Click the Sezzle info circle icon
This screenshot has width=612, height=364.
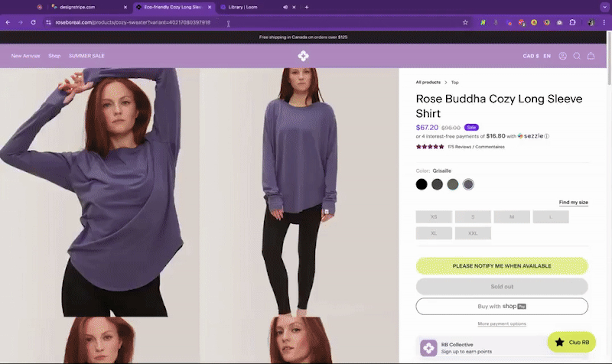coord(547,136)
